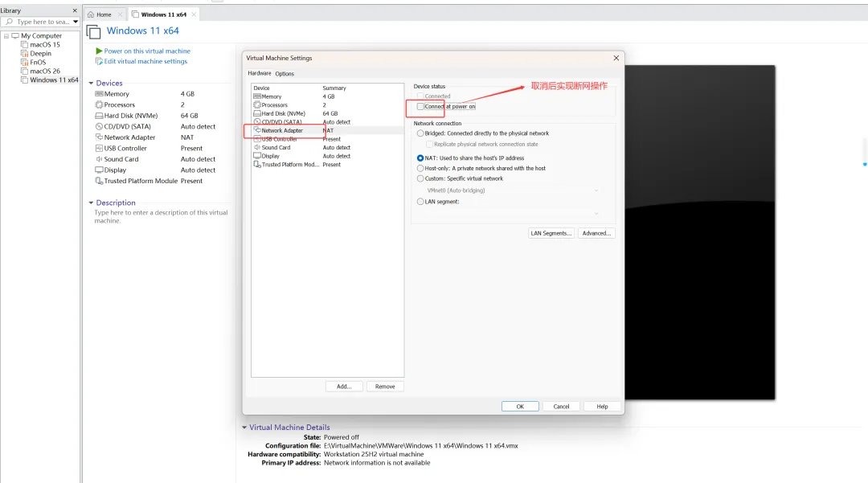The image size is (868, 483).
Task: Toggle the greyed Connected checkbox
Action: click(420, 96)
